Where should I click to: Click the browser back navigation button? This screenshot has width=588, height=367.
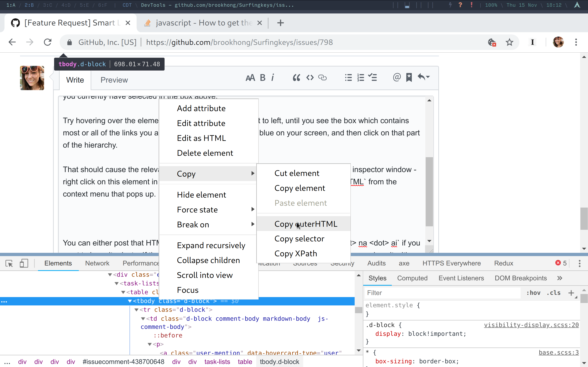[12, 42]
